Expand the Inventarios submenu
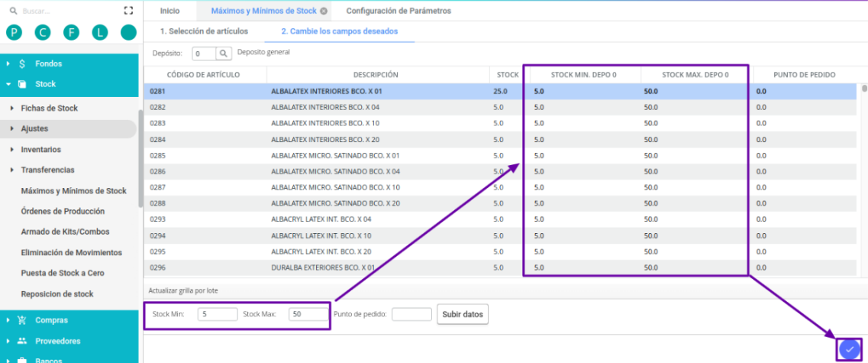Viewport: 868px width, 363px height. coord(11,150)
